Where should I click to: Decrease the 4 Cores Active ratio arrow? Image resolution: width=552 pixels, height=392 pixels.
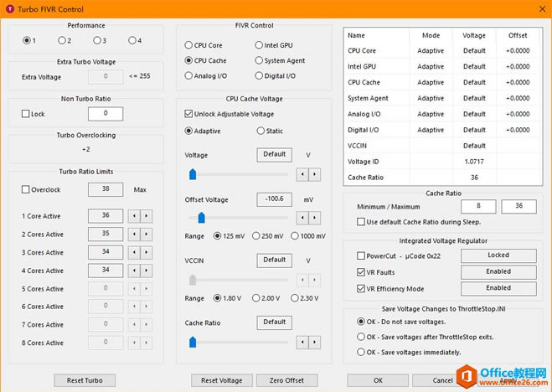pos(134,271)
